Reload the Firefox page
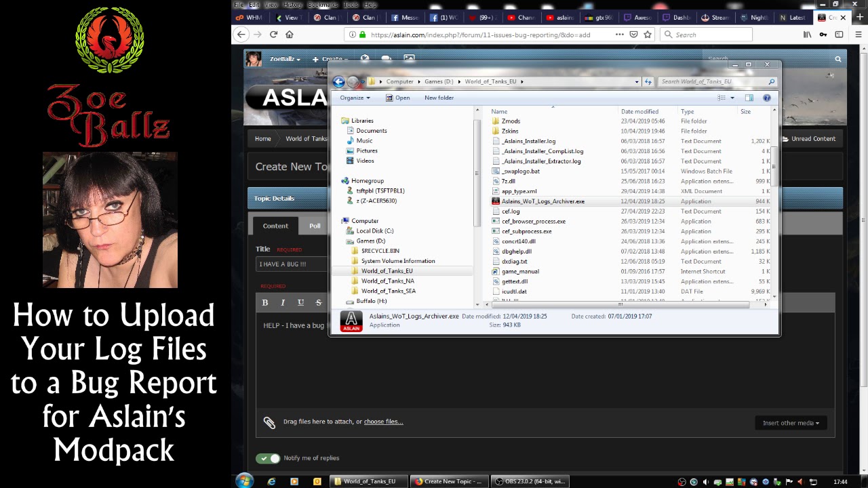Screen dimensions: 868x488 pos(273,35)
